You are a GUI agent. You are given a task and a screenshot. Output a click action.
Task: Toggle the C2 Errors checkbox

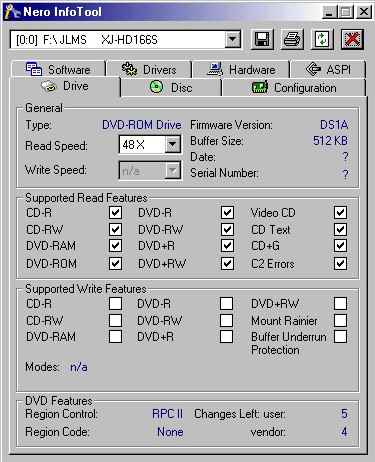point(340,264)
